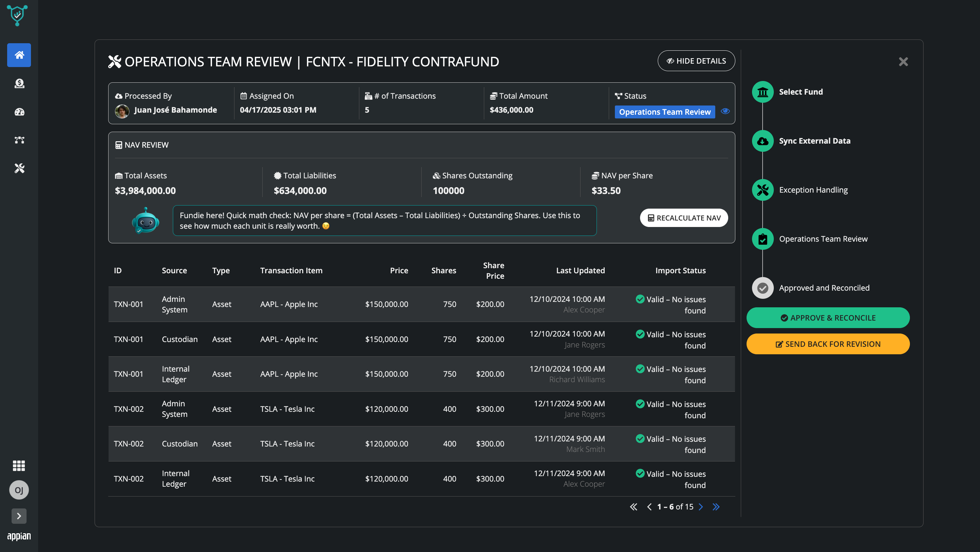The image size is (980, 552).
Task: Click Richard Williams name in table
Action: [x=577, y=380]
